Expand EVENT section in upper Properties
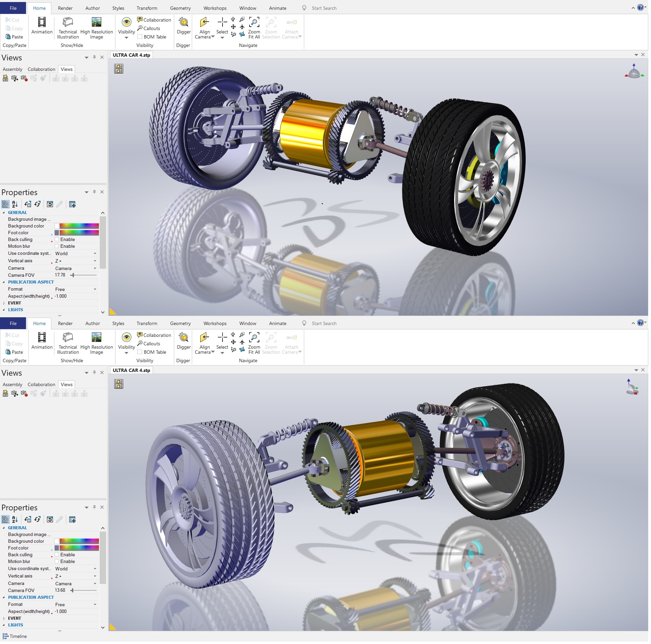651x644 pixels. [4, 304]
